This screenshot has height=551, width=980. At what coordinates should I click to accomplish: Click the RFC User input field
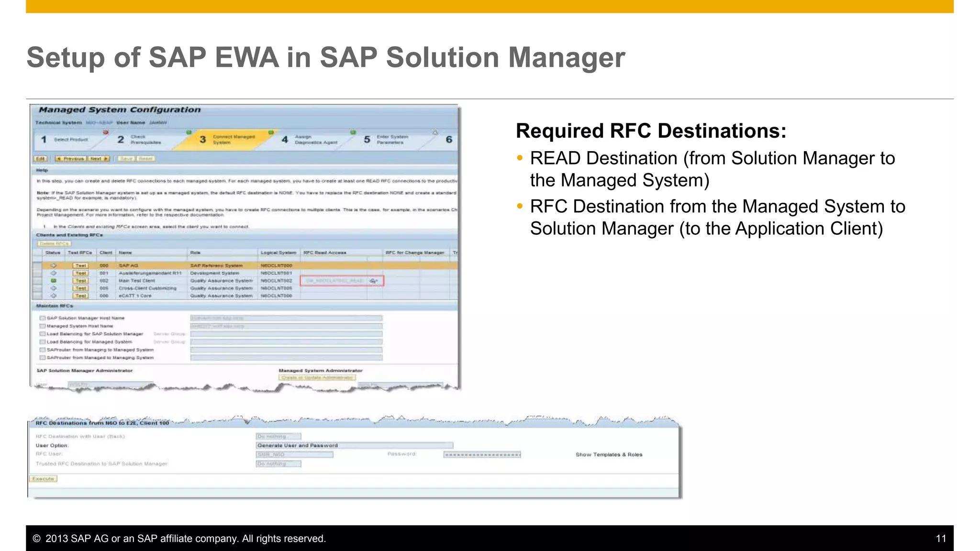[x=295, y=454]
